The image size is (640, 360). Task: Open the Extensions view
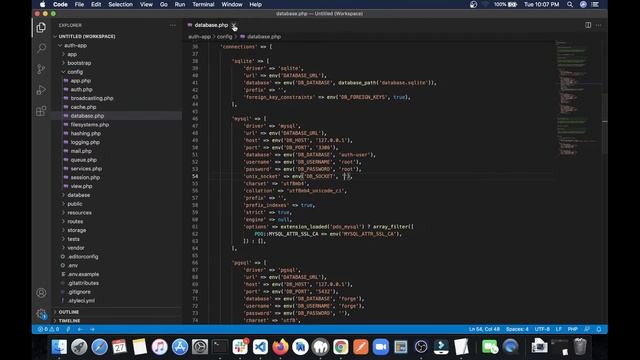click(41, 111)
